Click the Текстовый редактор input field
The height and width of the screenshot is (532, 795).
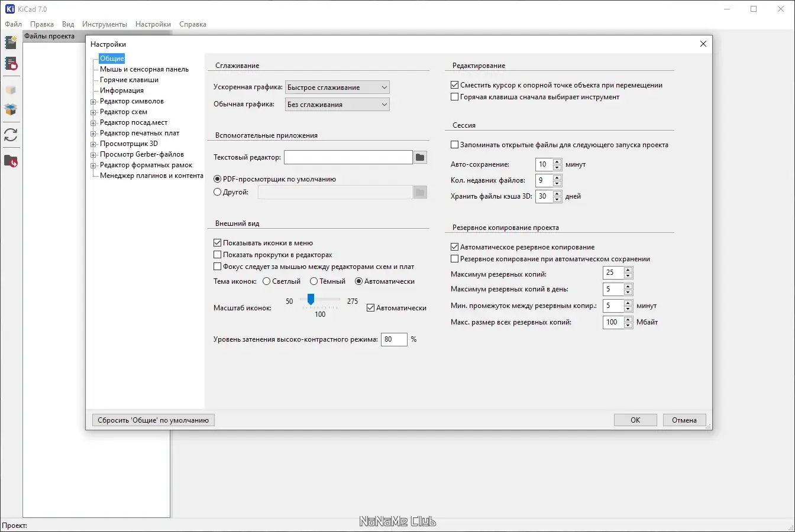348,157
